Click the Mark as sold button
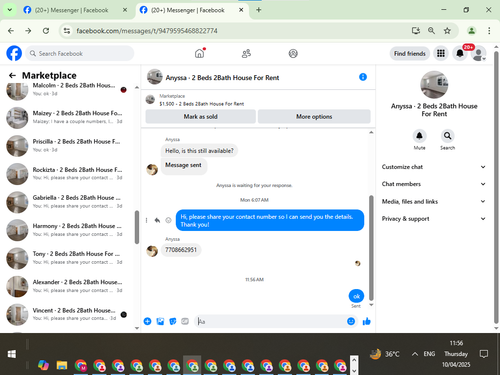The width and height of the screenshot is (500, 375). click(x=200, y=116)
